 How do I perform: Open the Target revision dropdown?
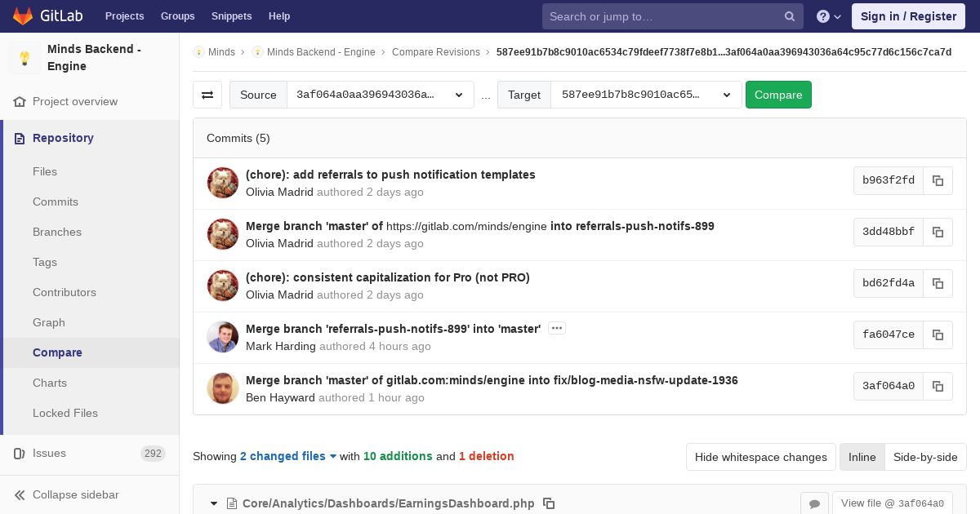click(646, 95)
